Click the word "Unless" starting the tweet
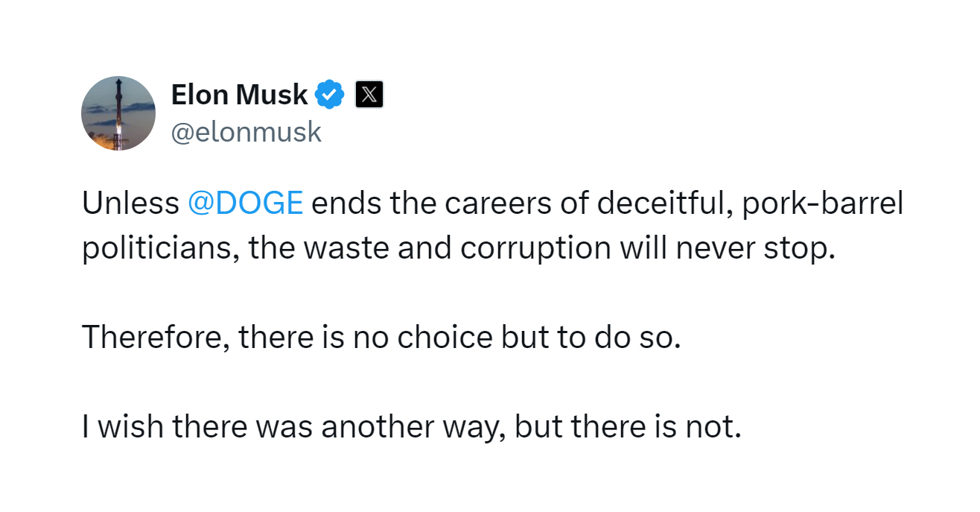Viewport: 980px width, 512px height. tap(130, 203)
